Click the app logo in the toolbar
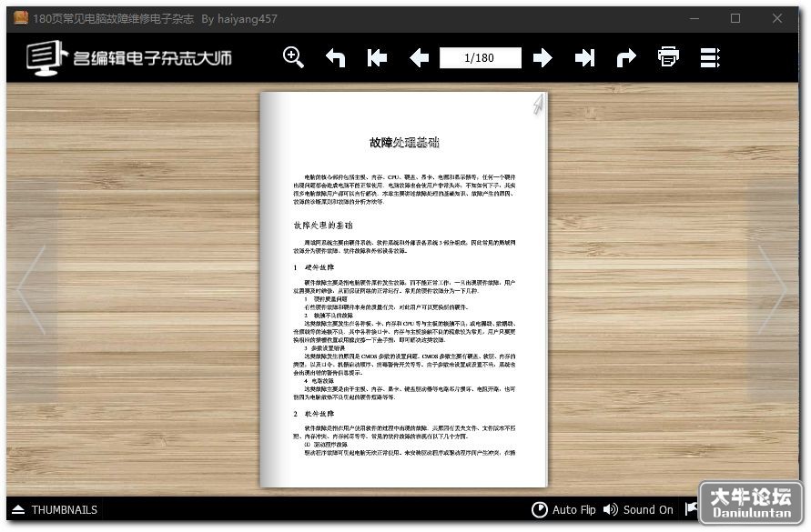 (128, 57)
